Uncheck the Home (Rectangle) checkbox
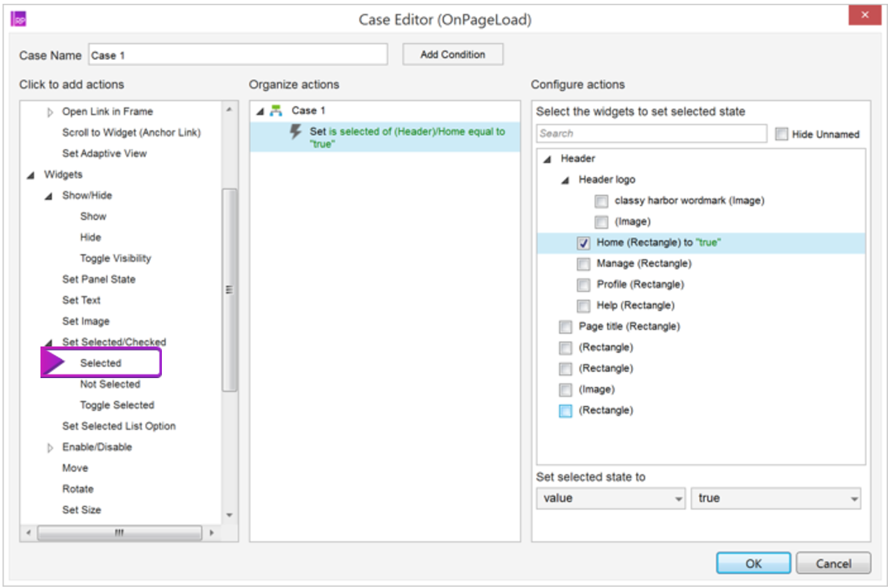The image size is (888, 588). pyautogui.click(x=583, y=243)
